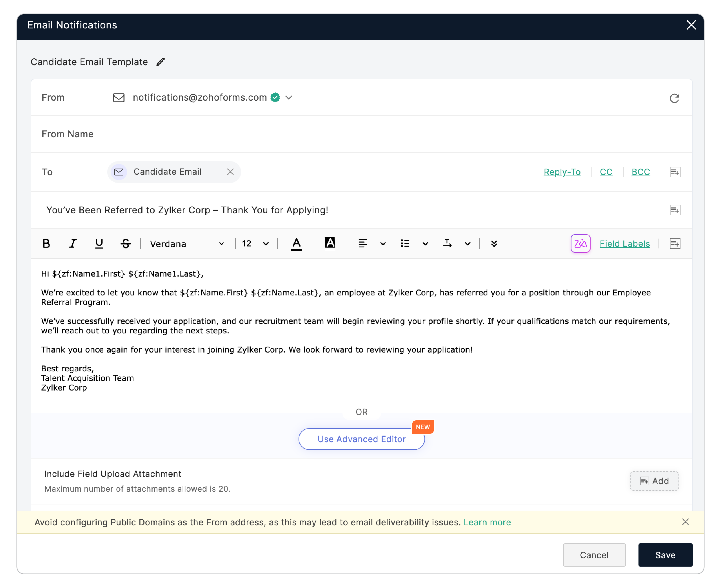Edit the Candidate Email Template name
Viewport: 721px width, 588px height.
coord(160,61)
